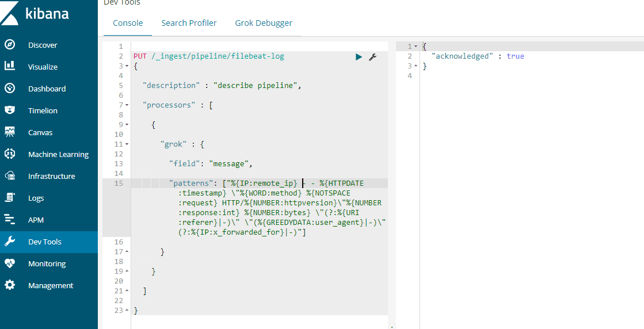Open Canvas easel icon
Image resolution: width=644 pixels, height=329 pixels.
pyautogui.click(x=10, y=132)
